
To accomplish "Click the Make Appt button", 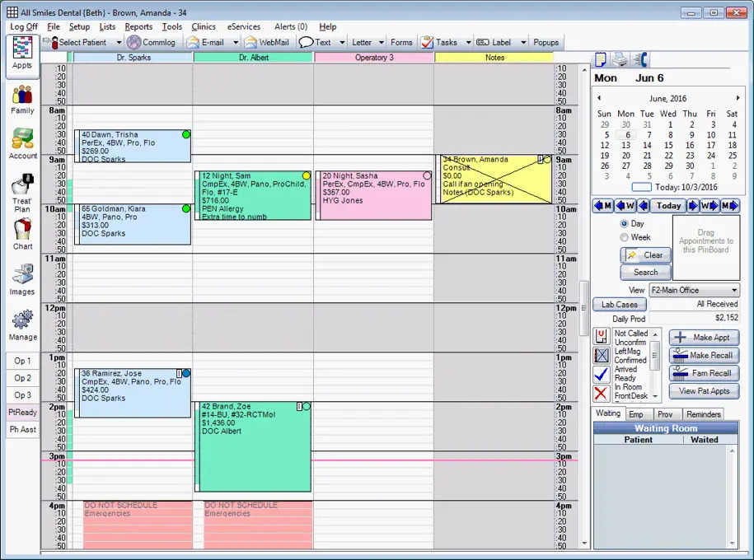I will point(704,337).
